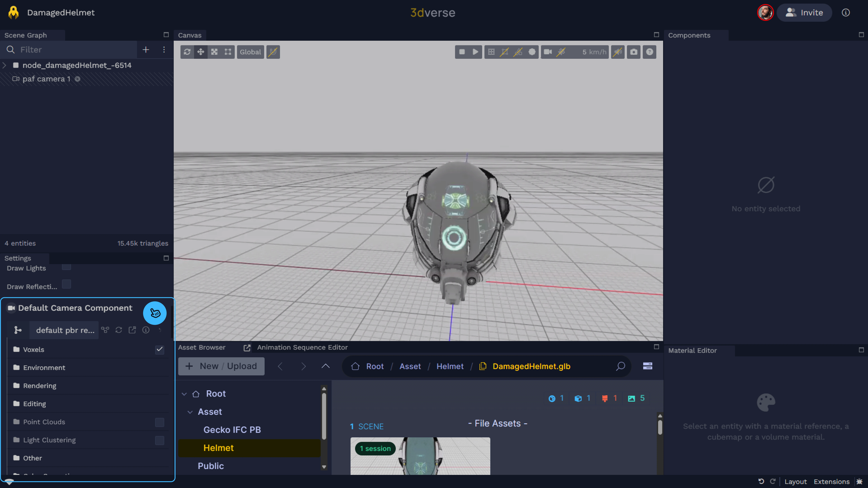Viewport: 868px width, 488px height.
Task: Take a screenshot with camera icon
Action: 633,52
